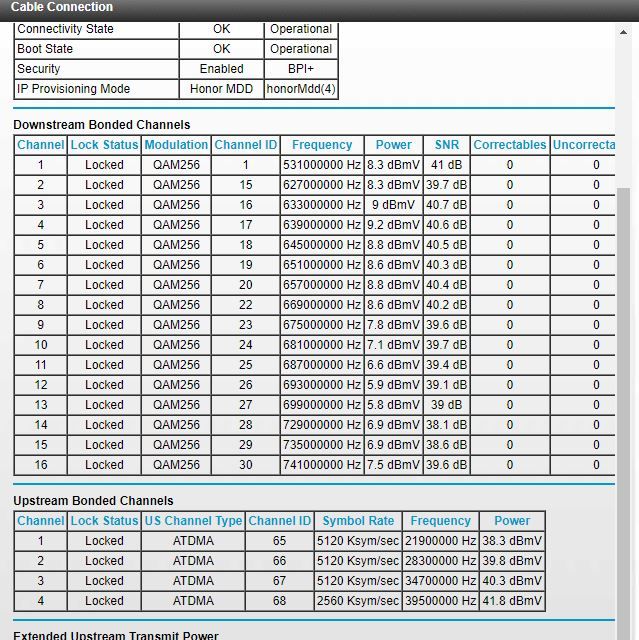Click the 21900000 Hz upstream frequency
Screen dimensions: 639x640
pyautogui.click(x=440, y=541)
